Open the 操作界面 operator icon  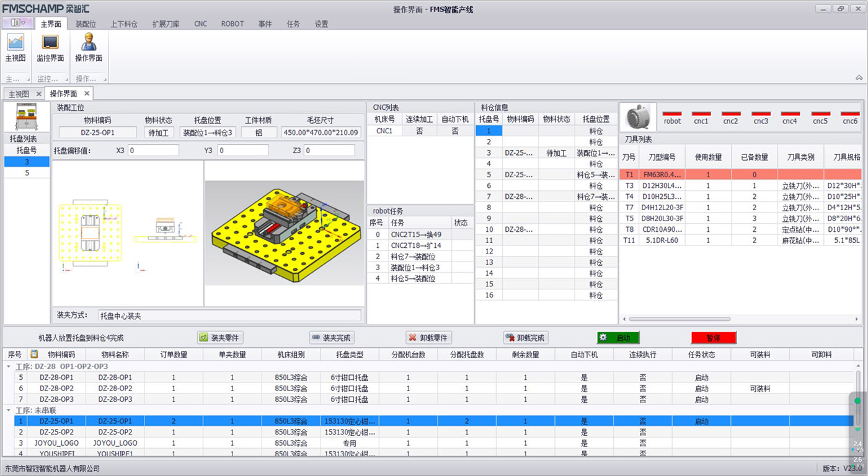pyautogui.click(x=89, y=43)
